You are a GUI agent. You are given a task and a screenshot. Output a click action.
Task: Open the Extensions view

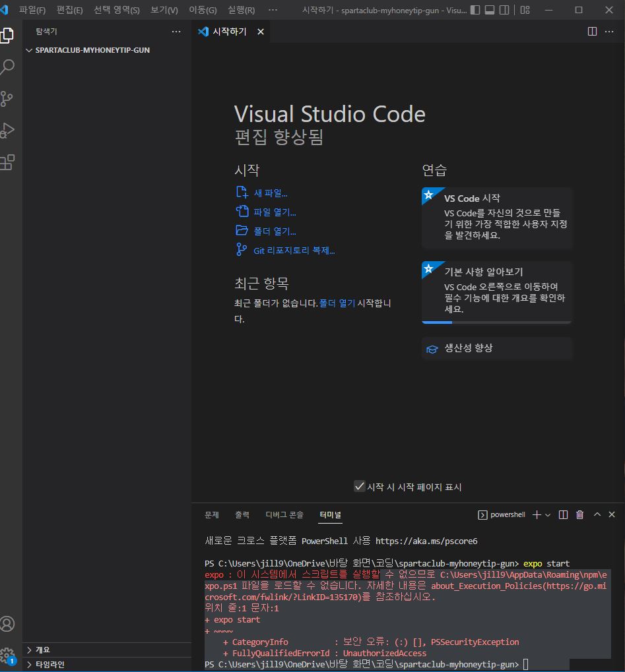point(7,162)
